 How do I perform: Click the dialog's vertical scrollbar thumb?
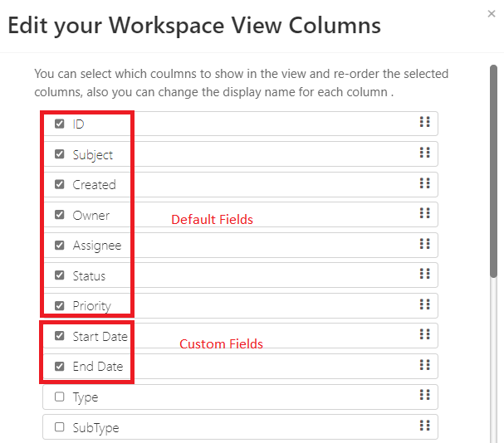(493, 171)
